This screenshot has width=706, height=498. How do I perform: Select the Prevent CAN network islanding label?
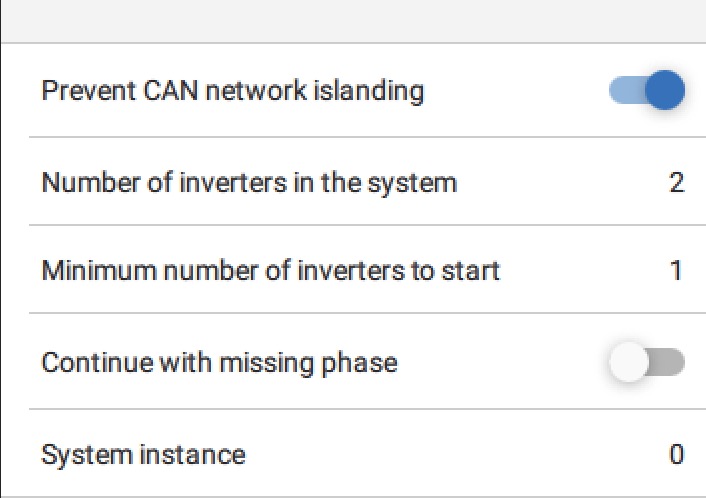click(232, 91)
